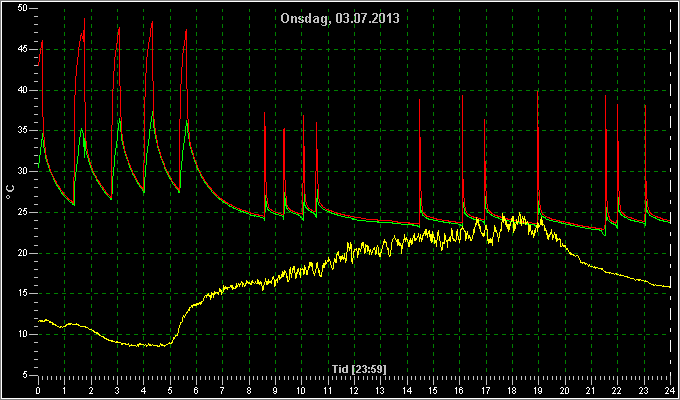
Task: Click hour 6 on the time axis
Action: (196, 390)
